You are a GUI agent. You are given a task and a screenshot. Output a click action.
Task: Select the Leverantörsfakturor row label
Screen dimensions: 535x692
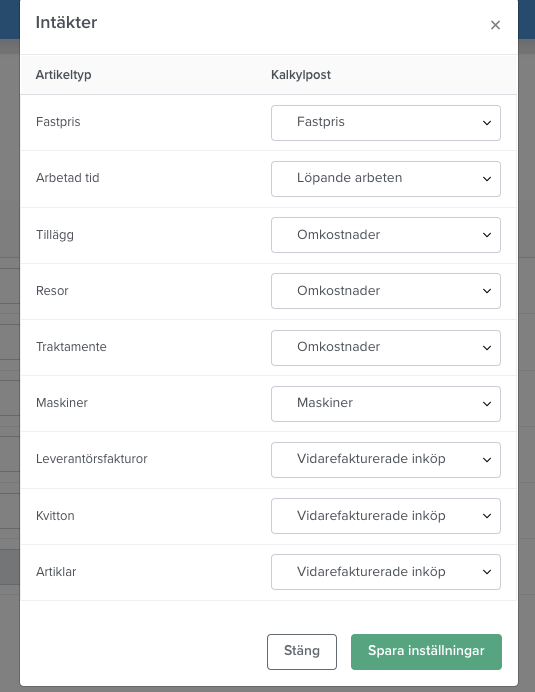coord(91,459)
